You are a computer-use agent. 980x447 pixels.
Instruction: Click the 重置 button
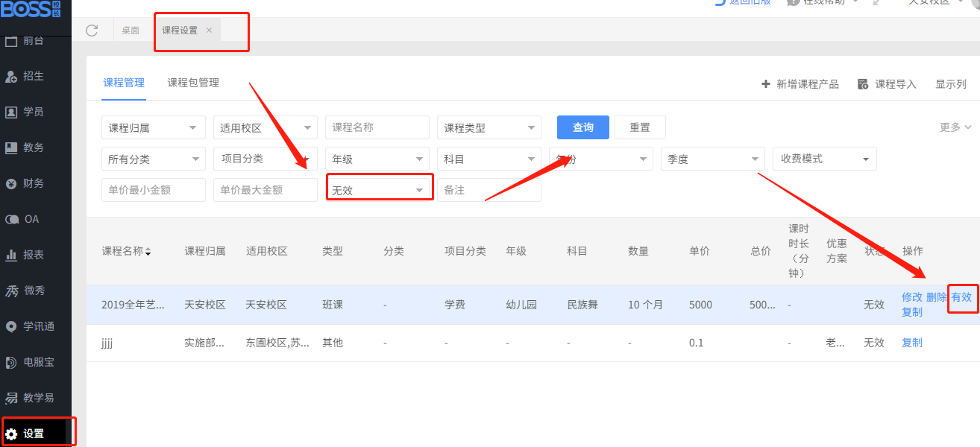tap(639, 127)
